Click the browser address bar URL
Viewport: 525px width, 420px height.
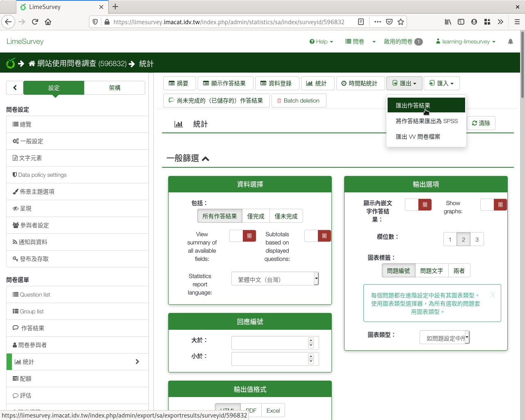click(x=229, y=22)
